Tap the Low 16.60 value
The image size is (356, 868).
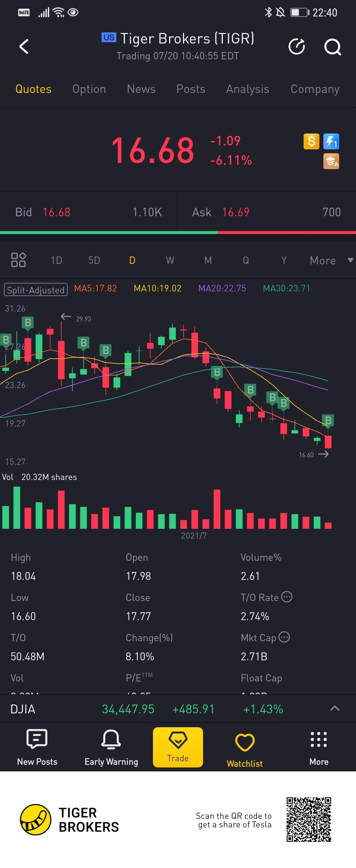23,616
